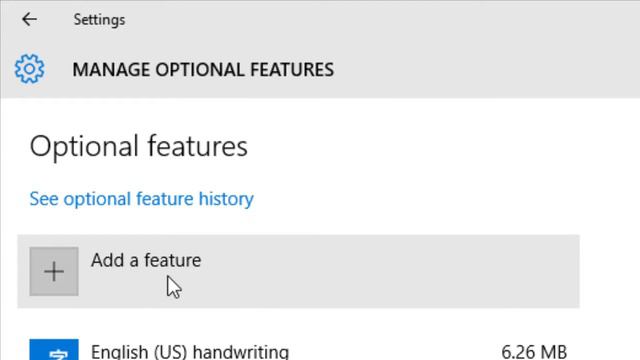The image size is (640, 360).
Task: Click the Settings window title
Action: click(99, 20)
